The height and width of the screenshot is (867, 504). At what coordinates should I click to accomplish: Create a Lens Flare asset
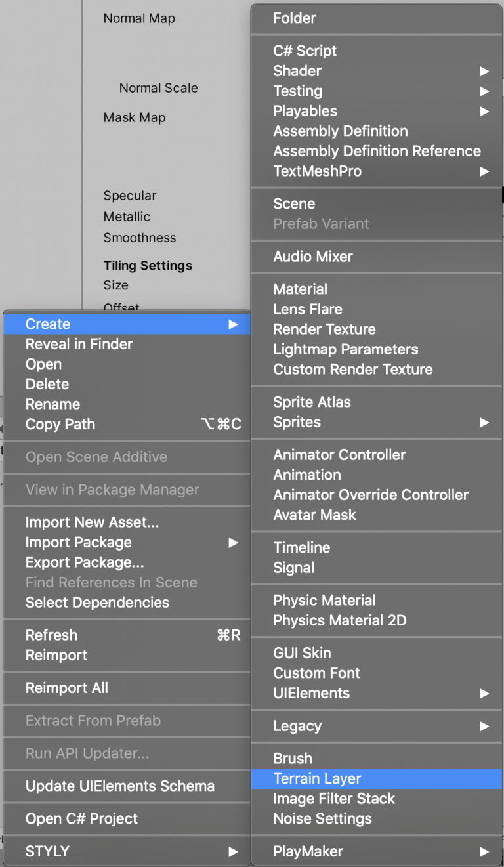[306, 309]
